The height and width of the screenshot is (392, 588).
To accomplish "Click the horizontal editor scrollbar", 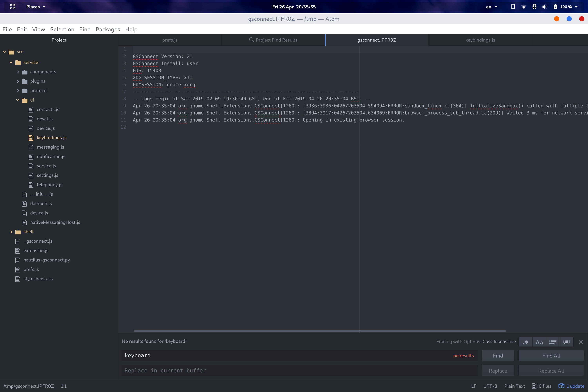I will [320, 331].
